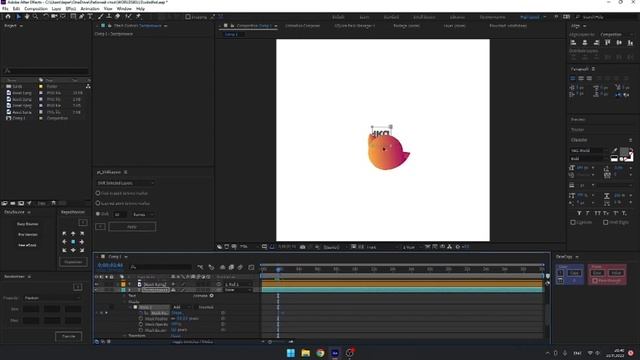Screen dimensions: 640x360
Task: Select the Shift radio option
Action: pos(98,214)
